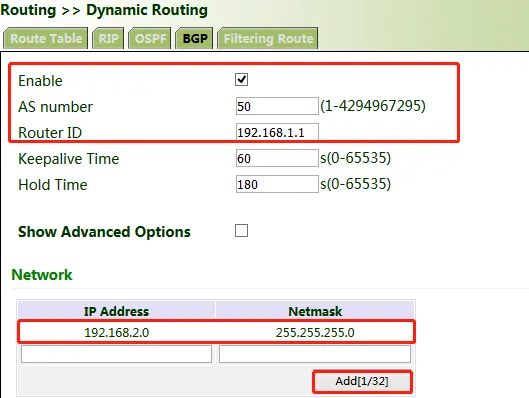This screenshot has height=398, width=529.
Task: Click the Netmask column header
Action: [315, 311]
